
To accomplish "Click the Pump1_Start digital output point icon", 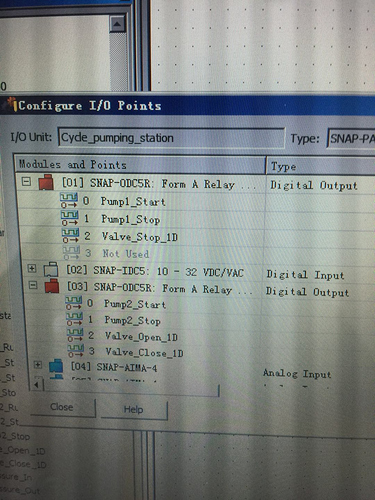I will coord(69,201).
